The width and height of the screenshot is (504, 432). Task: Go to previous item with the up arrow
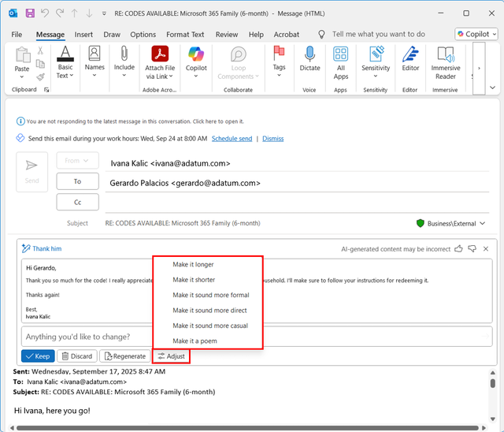[75, 13]
